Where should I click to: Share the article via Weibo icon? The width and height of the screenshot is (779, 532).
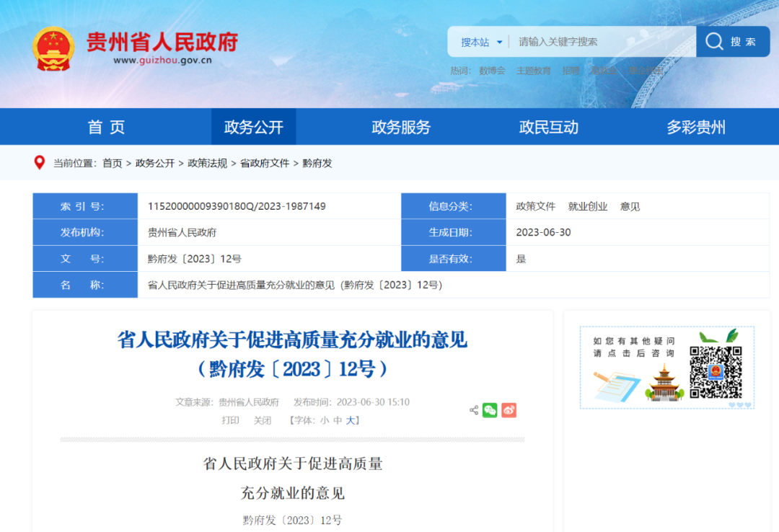pos(509,410)
